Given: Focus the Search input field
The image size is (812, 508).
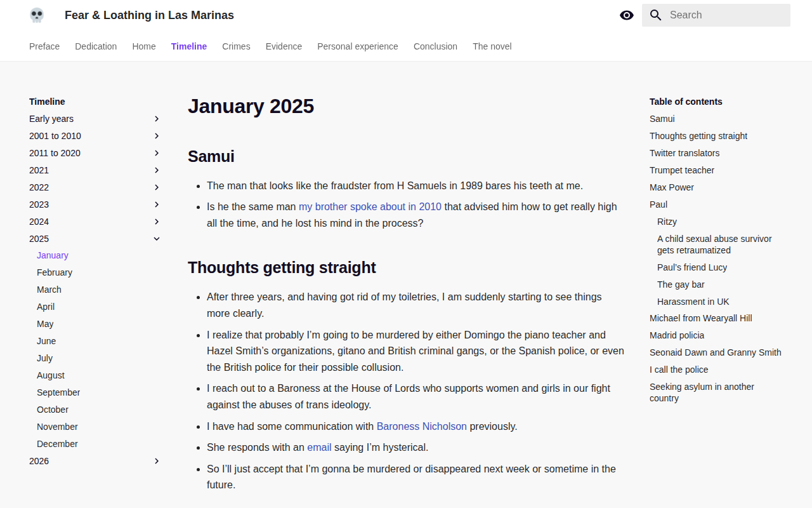Looking at the screenshot, I should click(716, 15).
